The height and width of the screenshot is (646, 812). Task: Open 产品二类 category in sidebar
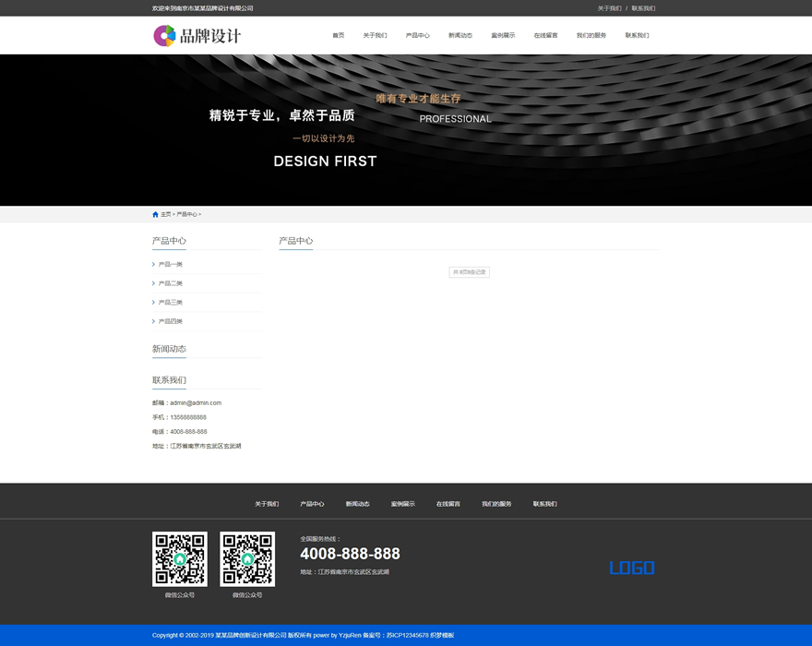coord(171,283)
